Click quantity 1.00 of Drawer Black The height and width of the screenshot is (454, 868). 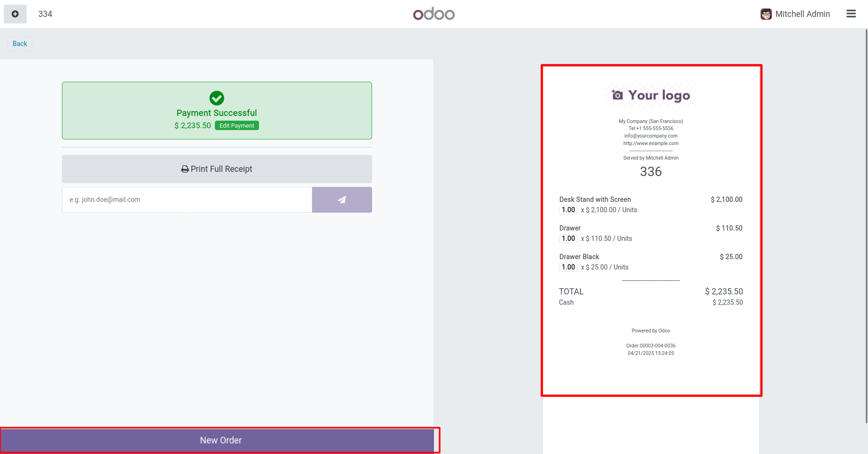tap(568, 267)
